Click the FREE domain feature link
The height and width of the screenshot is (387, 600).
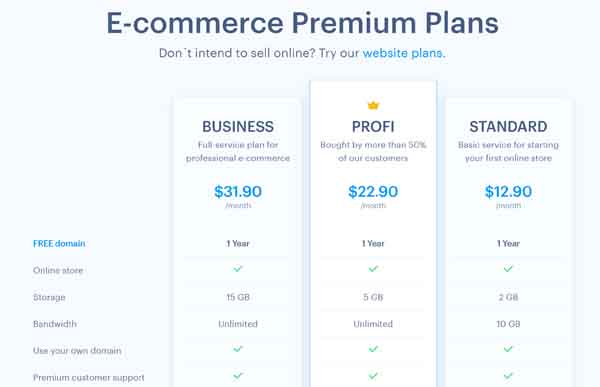(59, 243)
